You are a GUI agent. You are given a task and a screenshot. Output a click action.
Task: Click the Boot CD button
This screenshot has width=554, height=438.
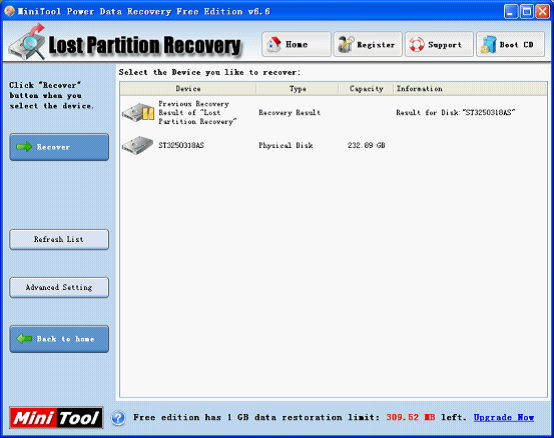click(511, 44)
